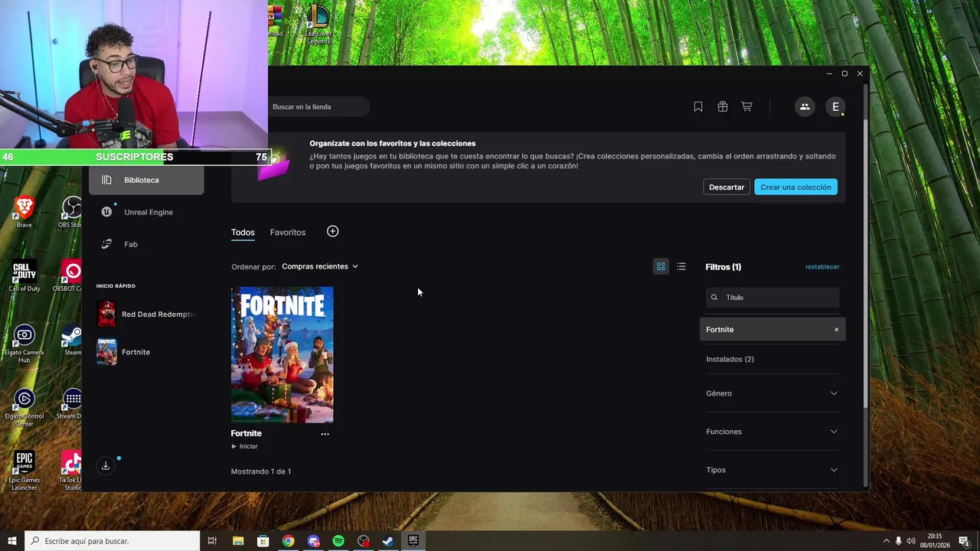Add a new collection plus icon
This screenshot has width=980, height=551.
(x=332, y=231)
